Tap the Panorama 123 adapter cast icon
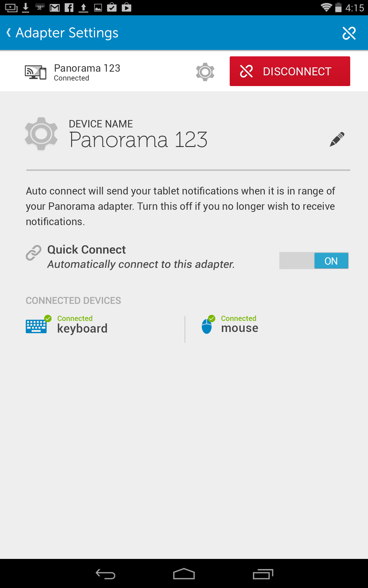 pos(36,73)
